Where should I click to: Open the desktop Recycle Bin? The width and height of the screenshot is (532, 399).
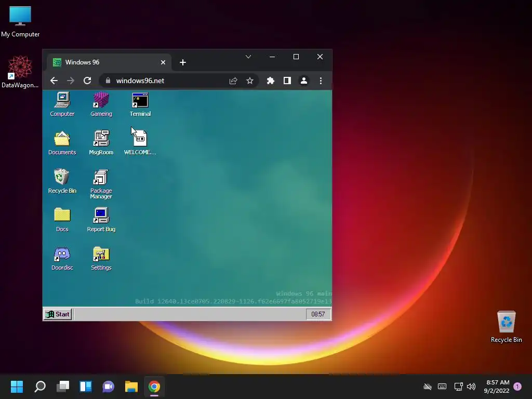click(506, 327)
